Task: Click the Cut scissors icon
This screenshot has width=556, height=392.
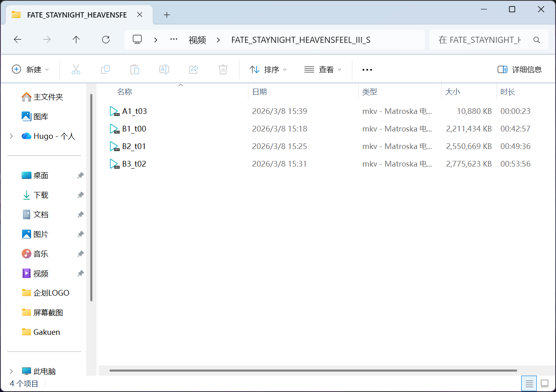Action: 76,69
